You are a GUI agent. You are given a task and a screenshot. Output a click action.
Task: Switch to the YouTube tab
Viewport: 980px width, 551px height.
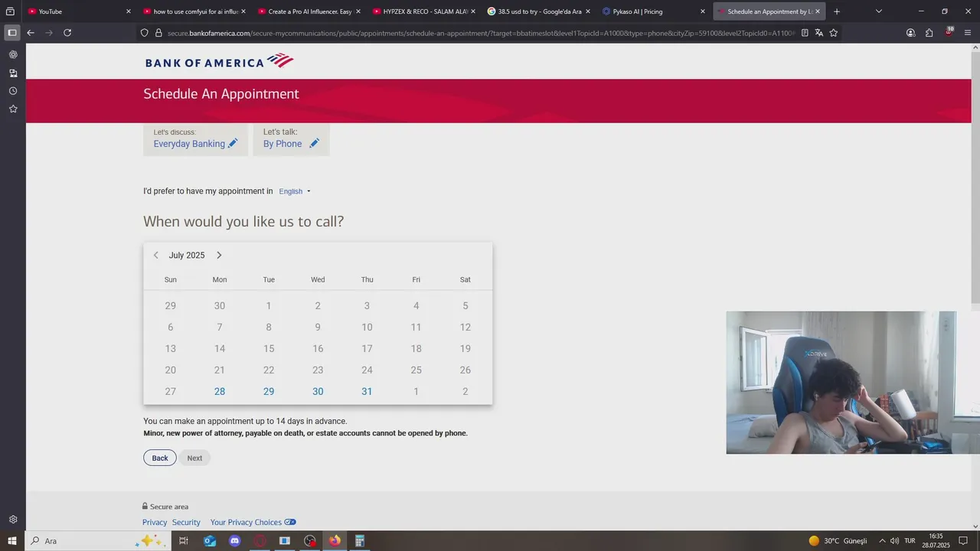point(78,11)
